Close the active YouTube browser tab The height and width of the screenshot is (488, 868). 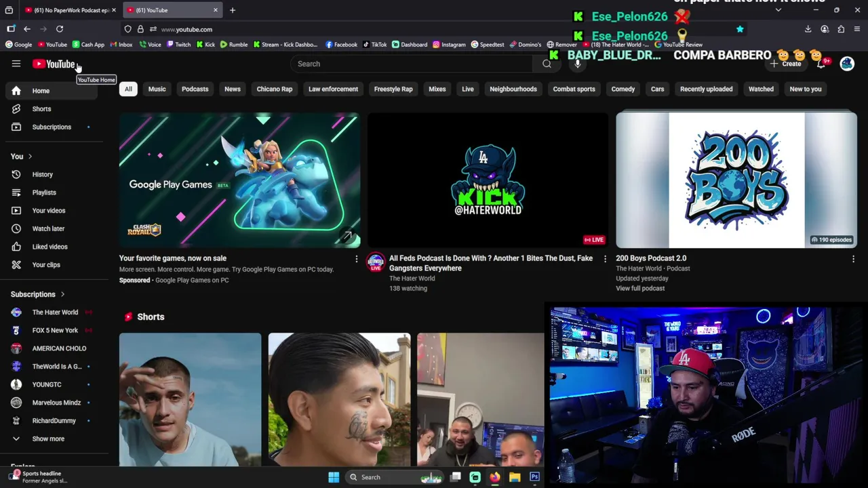pos(216,10)
